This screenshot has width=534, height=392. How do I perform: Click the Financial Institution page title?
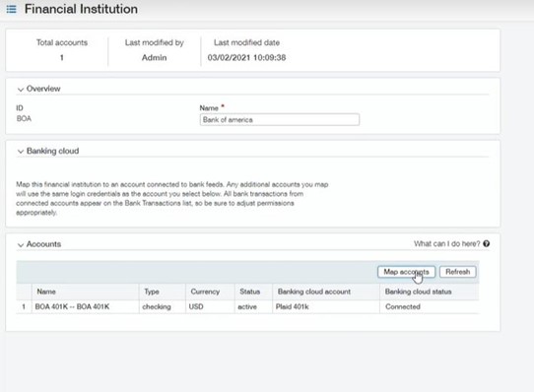pos(81,9)
